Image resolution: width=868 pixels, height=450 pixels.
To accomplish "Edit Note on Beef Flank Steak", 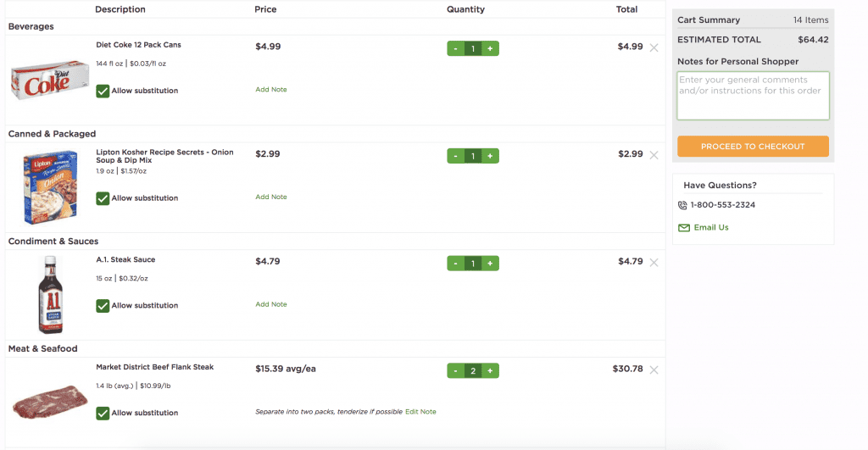I will tap(420, 411).
